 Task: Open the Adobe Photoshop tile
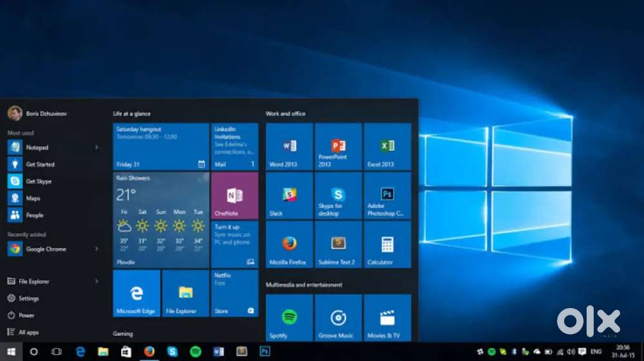387,195
